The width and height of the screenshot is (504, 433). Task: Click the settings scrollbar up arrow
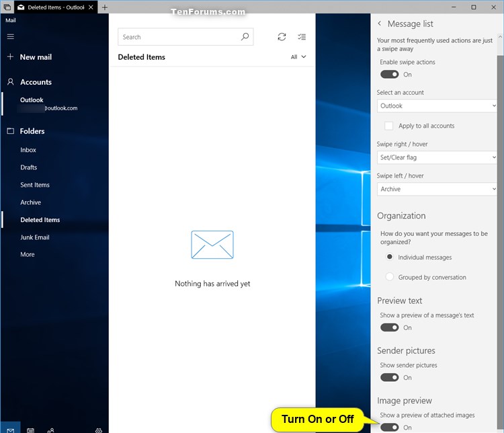tap(500, 37)
